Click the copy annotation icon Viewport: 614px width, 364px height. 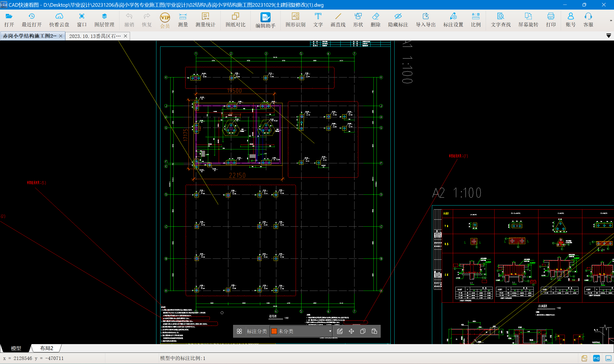(363, 331)
